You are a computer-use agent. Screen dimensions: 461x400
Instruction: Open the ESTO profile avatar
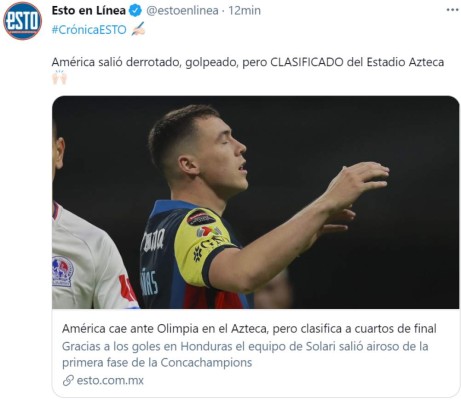22,21
